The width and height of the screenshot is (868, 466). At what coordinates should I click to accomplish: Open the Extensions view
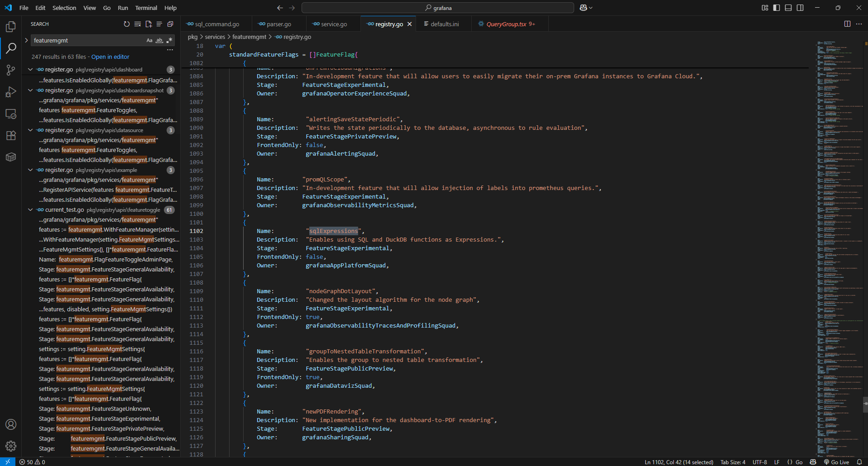pyautogui.click(x=11, y=135)
